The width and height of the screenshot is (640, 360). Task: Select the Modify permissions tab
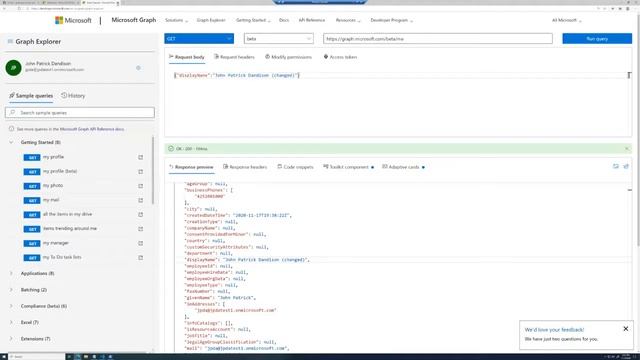(288, 57)
